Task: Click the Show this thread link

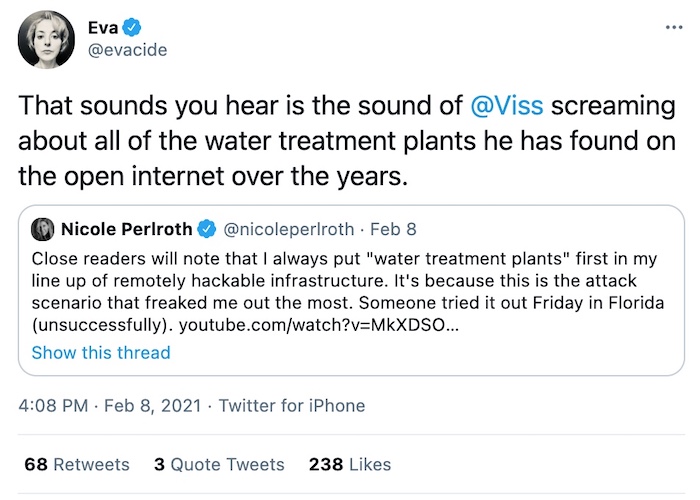Action: click(x=101, y=352)
